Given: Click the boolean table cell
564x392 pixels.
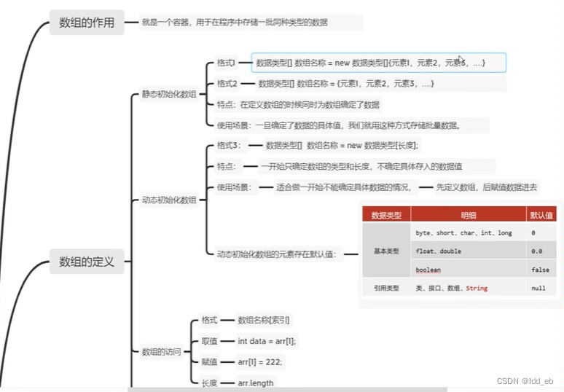Looking at the screenshot, I should (469, 270).
